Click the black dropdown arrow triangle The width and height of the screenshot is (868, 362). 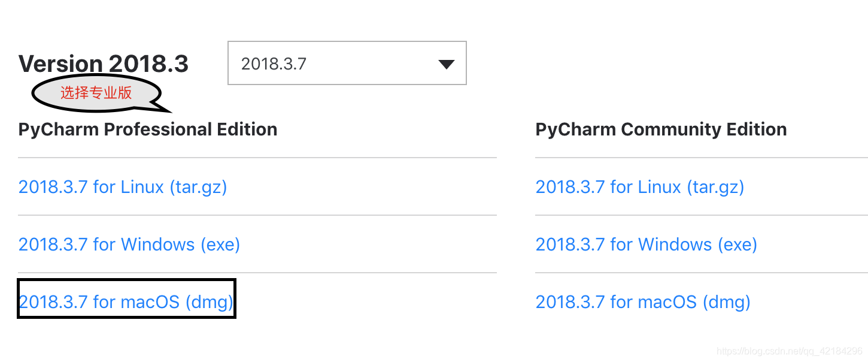446,64
